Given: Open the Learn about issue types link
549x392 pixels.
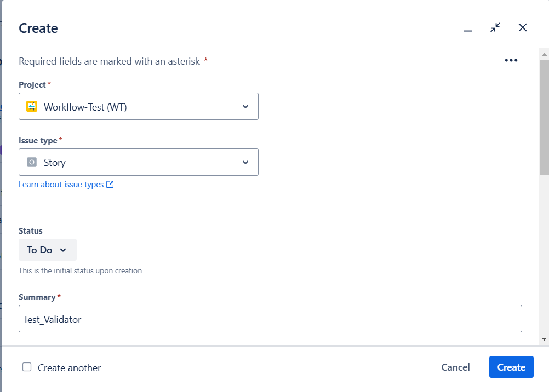Looking at the screenshot, I should click(x=61, y=185).
